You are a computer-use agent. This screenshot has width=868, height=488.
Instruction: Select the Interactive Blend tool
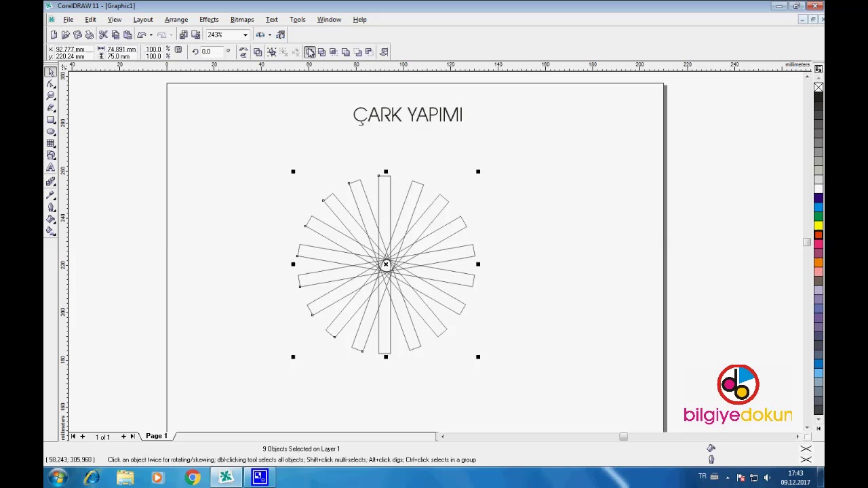[x=51, y=182]
